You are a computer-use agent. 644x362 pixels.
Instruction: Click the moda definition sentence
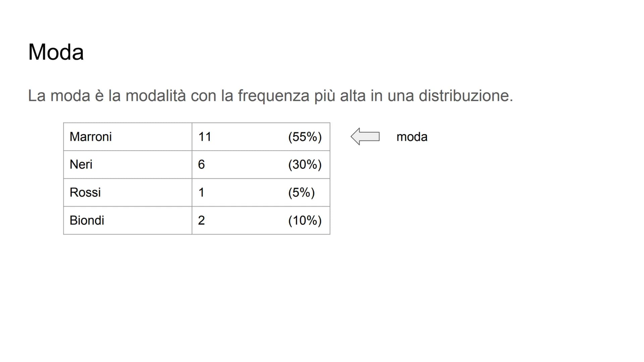270,96
